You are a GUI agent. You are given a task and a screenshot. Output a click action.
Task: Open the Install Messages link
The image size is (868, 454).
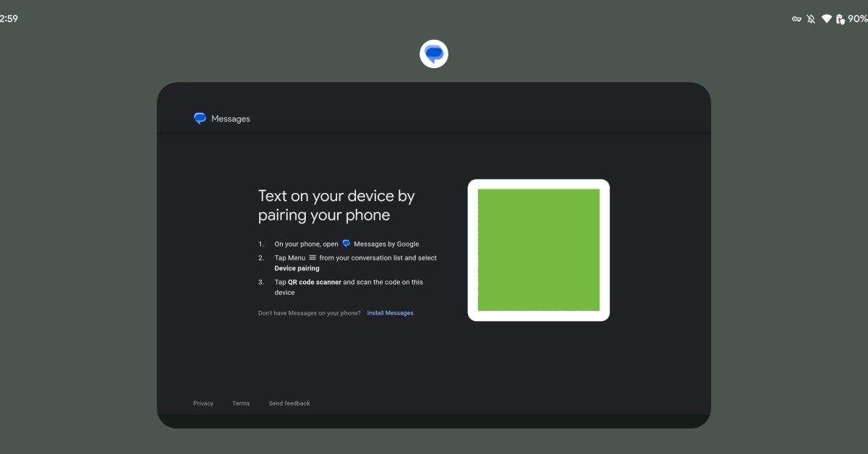[x=390, y=312]
